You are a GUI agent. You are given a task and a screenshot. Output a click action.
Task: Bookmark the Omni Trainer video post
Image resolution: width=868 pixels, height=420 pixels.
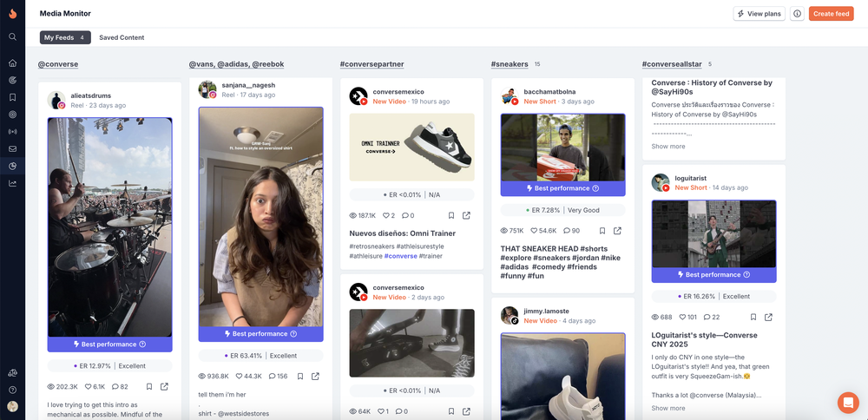point(451,215)
